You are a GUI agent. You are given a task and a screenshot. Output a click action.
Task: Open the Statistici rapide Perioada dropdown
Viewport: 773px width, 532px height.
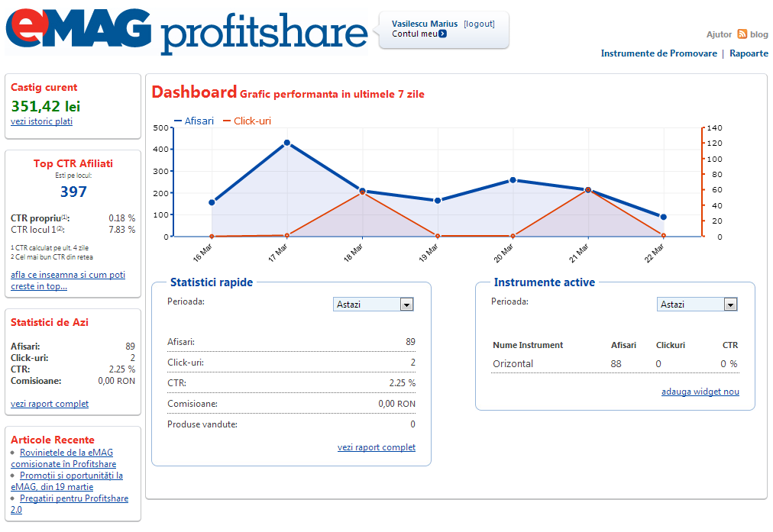coord(374,305)
